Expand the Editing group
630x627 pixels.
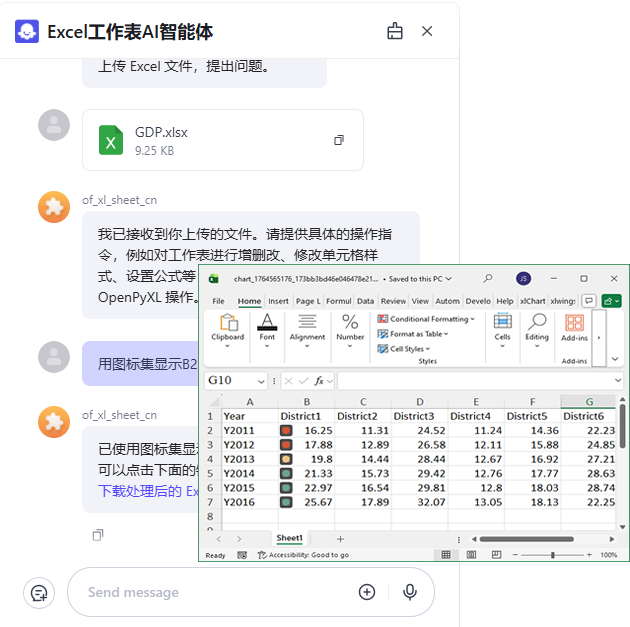click(536, 331)
